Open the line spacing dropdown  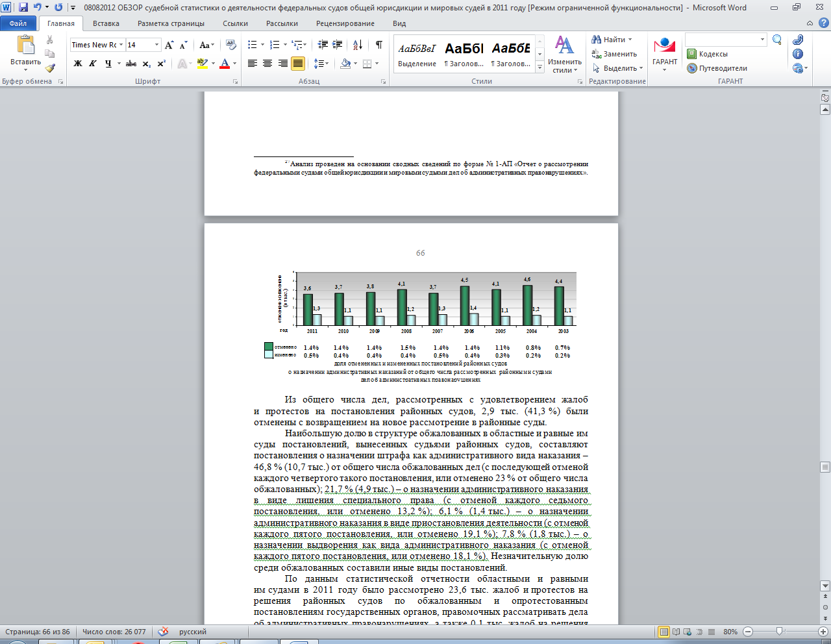coord(321,64)
